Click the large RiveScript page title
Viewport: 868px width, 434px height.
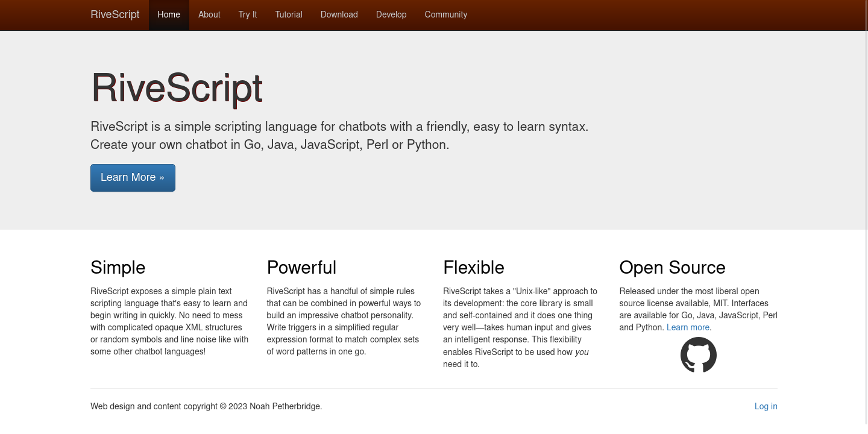point(177,88)
